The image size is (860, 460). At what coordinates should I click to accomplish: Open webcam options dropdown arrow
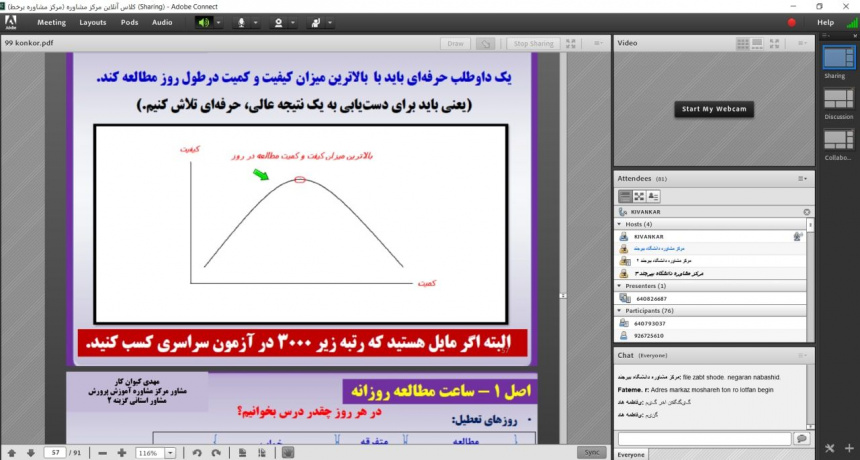pos(293,22)
